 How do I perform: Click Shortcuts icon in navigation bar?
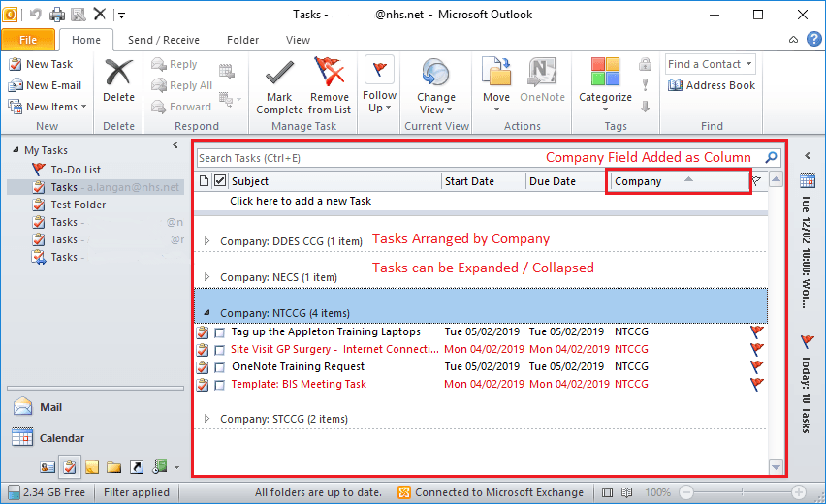coord(137,467)
